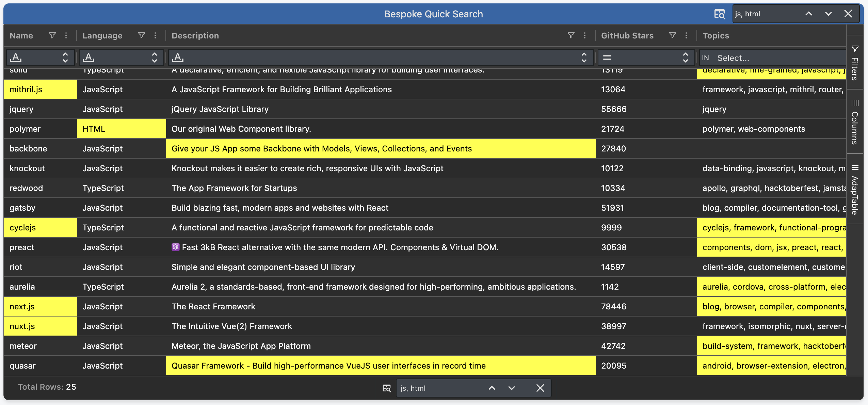This screenshot has width=868, height=405.
Task: Click the Name column filter icon
Action: coord(52,35)
